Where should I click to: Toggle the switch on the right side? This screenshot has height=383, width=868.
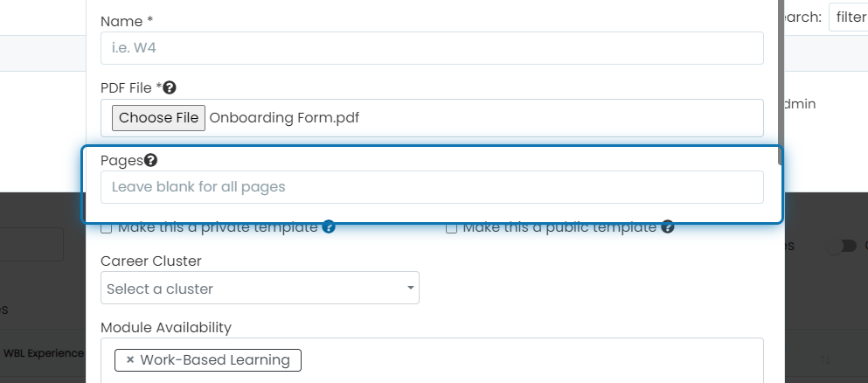tap(843, 246)
